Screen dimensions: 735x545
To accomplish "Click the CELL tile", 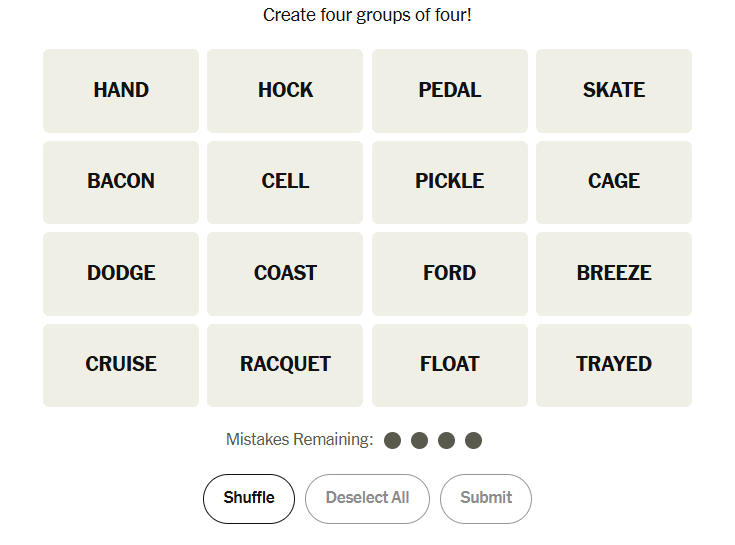I will click(x=285, y=182).
